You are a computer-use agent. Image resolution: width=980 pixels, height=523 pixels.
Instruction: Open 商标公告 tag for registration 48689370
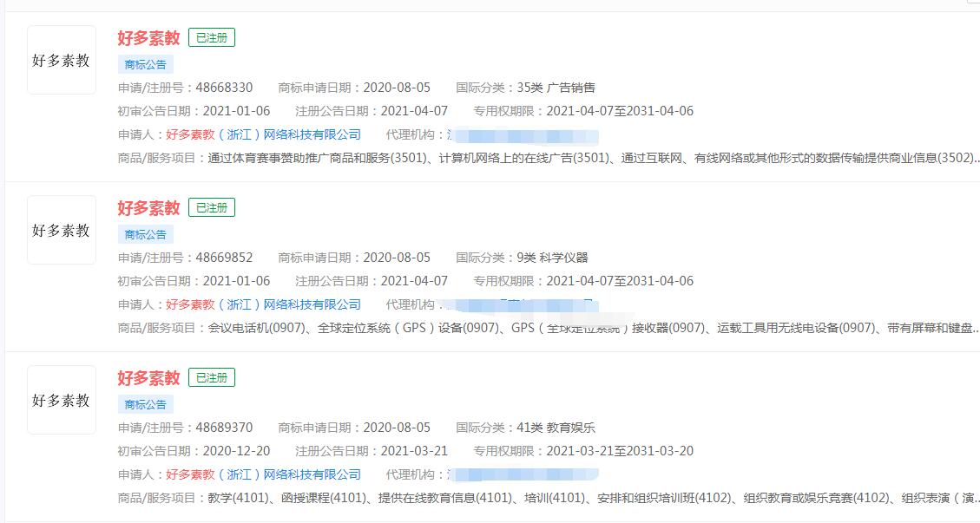coord(146,404)
